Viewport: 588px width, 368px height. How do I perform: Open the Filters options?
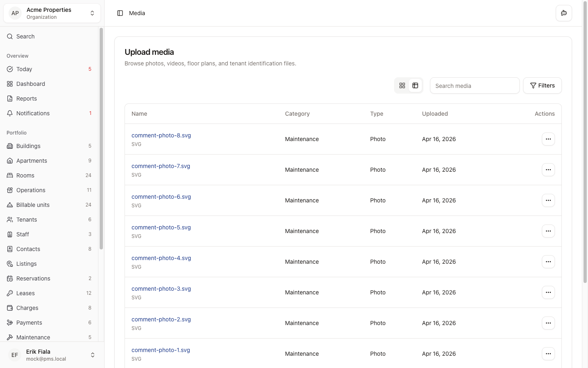point(542,85)
